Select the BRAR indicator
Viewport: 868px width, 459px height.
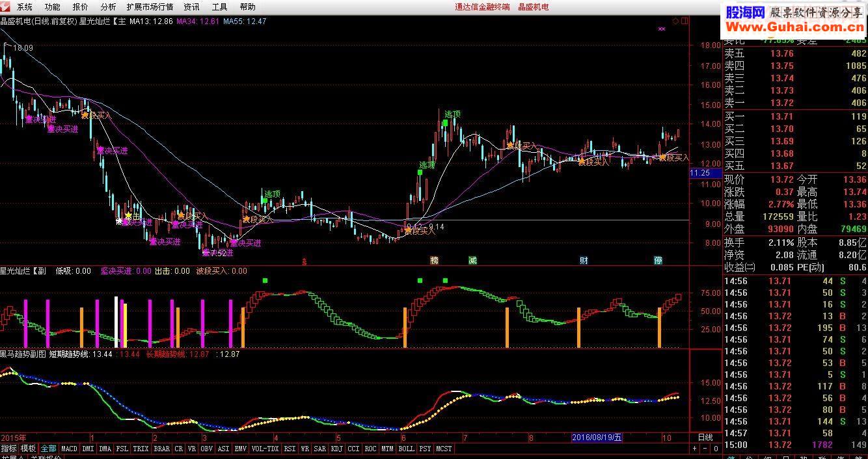click(162, 449)
